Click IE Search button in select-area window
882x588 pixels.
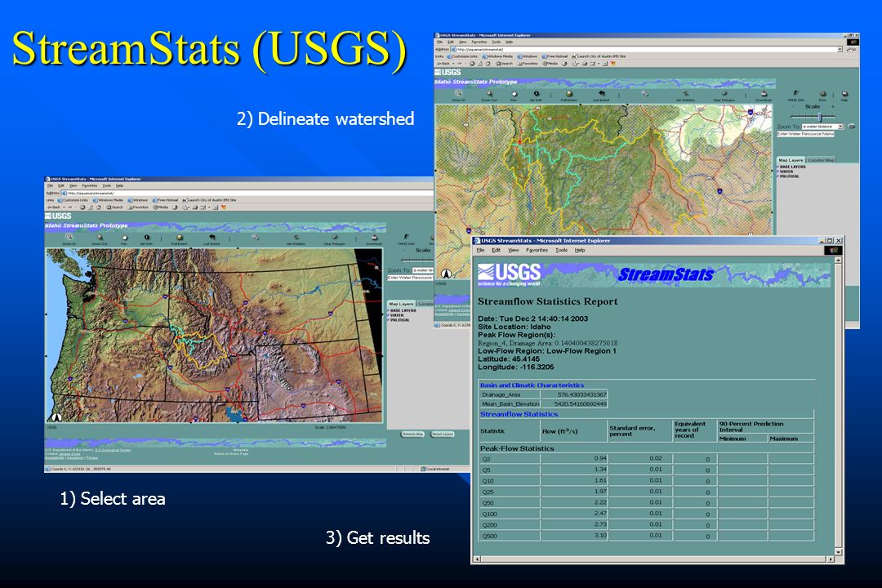point(115,207)
